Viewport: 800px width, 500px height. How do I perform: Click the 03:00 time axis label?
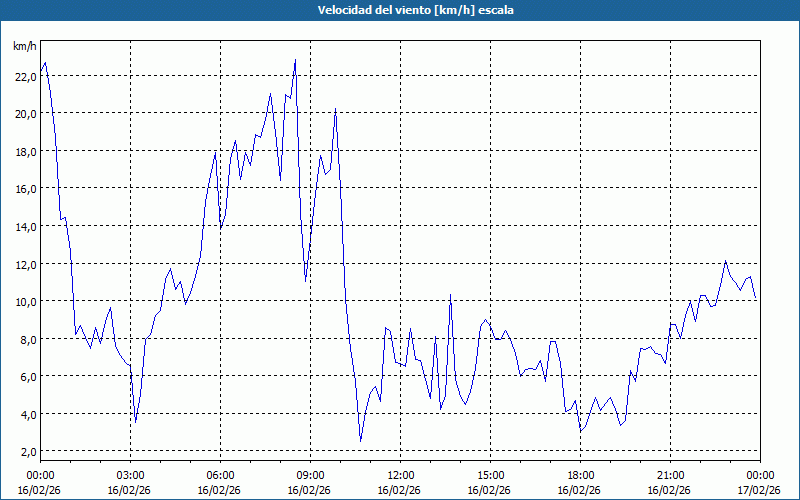click(130, 475)
